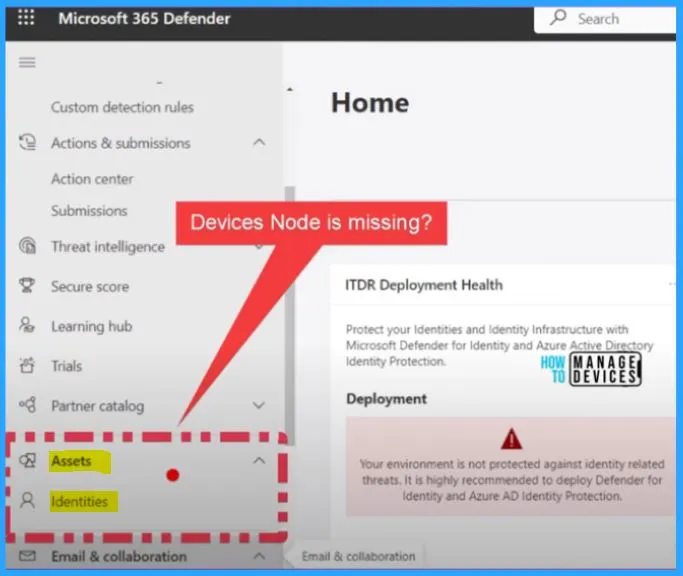Go to Learning hub
683x576 pixels.
coord(91,326)
